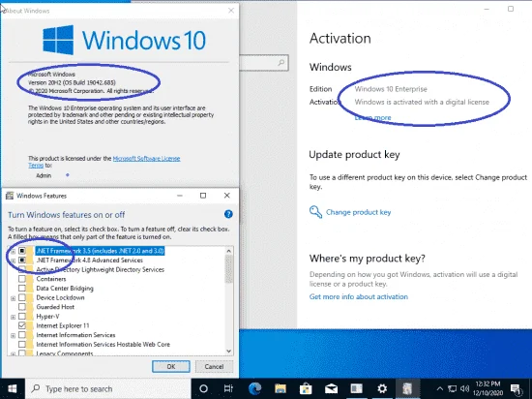Viewport: 532px width, 399px height.
Task: Click the key icon beside Change product key
Action: pyautogui.click(x=315, y=212)
